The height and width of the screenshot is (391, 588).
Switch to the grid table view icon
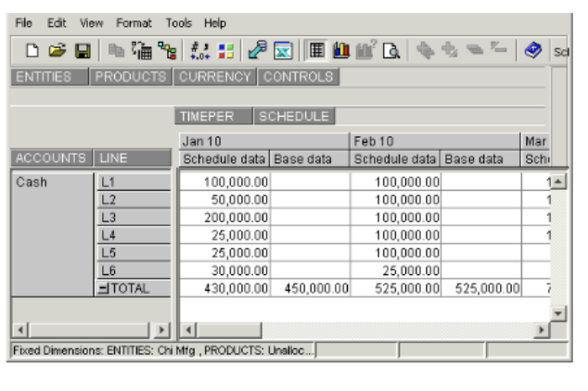click(x=315, y=51)
